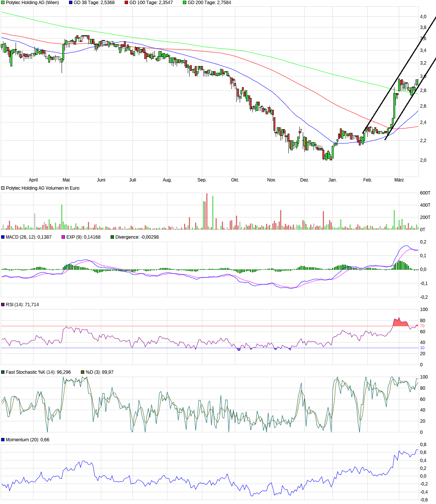Click the dark green Divergence legend icon
Image resolution: width=436 pixels, height=504 pixels.
pyautogui.click(x=112, y=236)
